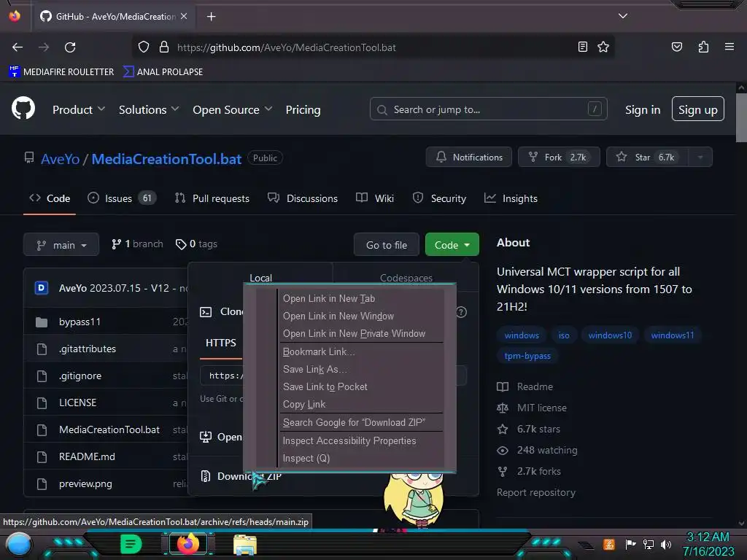Click the Sign up button
The height and width of the screenshot is (560, 747).
698,109
